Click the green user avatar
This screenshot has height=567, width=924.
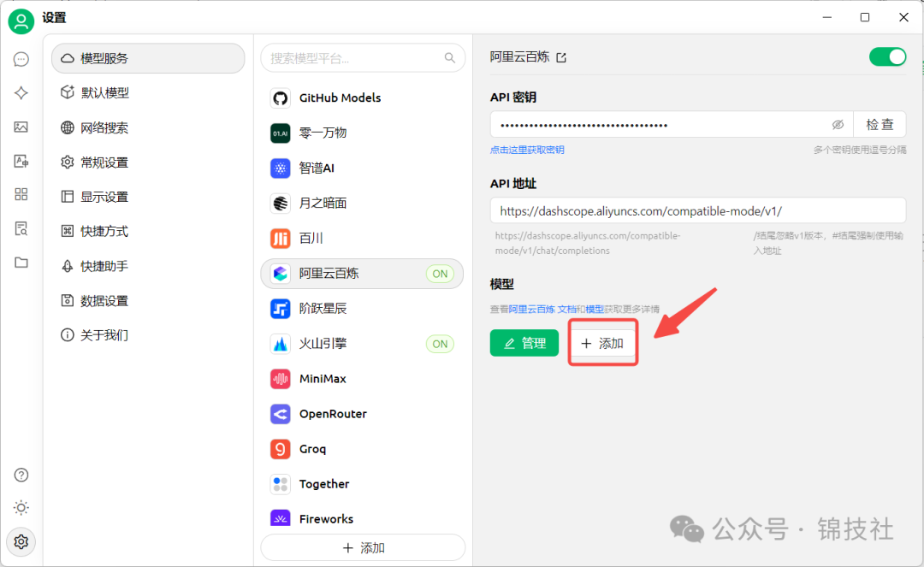tap(21, 21)
